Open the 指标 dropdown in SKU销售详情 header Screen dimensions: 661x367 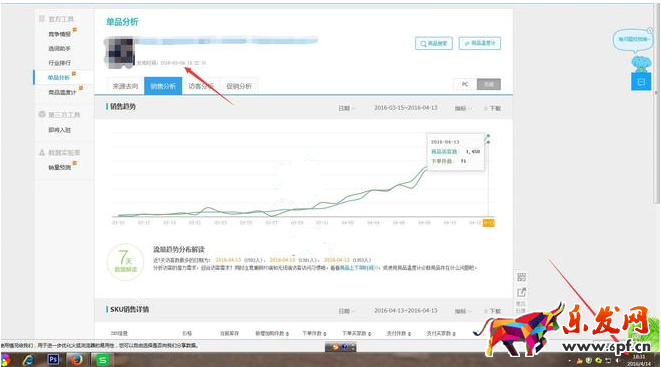point(462,311)
